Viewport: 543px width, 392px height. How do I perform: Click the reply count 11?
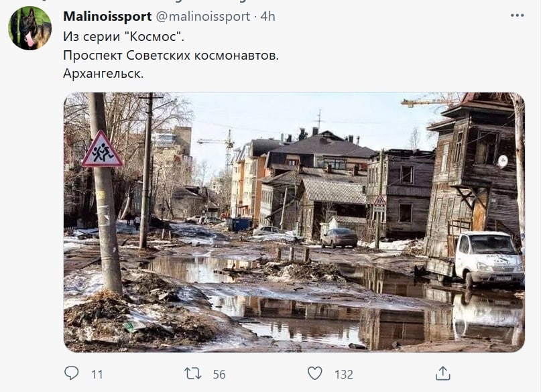coord(97,375)
